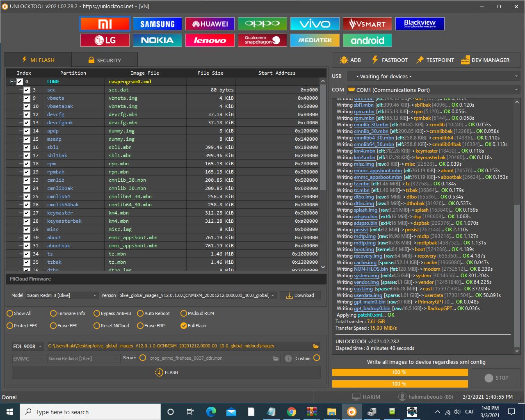
Task: Open the loader device model dropdown
Action: point(84,358)
